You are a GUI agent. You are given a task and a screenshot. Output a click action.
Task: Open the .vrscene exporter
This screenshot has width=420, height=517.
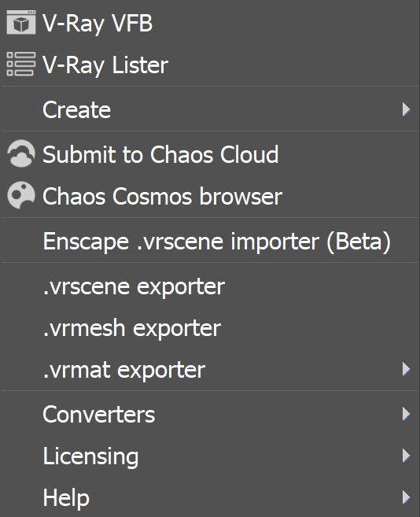click(134, 287)
